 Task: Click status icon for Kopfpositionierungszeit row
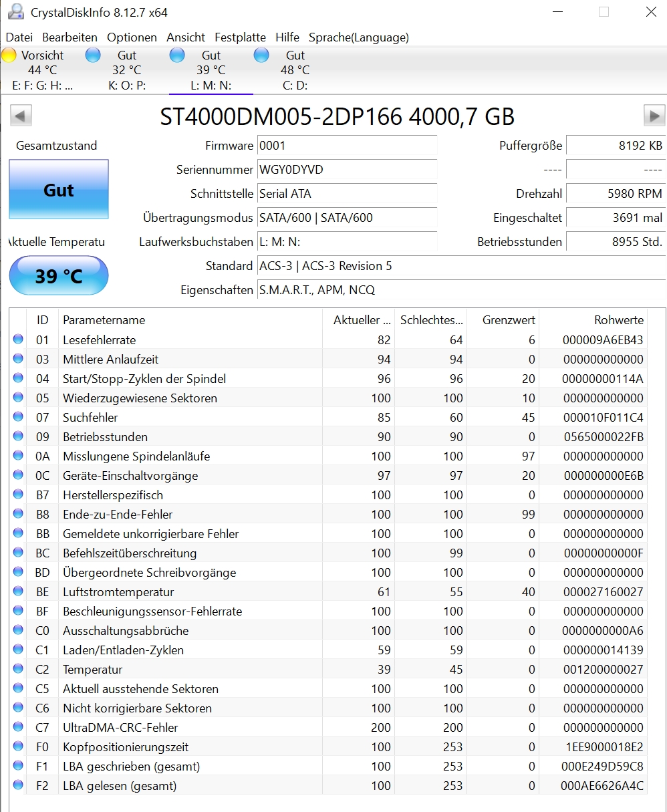18,747
